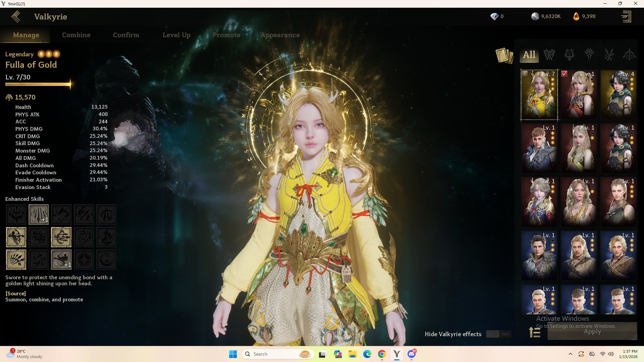This screenshot has width=644, height=362.
Task: Open Google Chrome from the taskbar
Action: point(382,354)
